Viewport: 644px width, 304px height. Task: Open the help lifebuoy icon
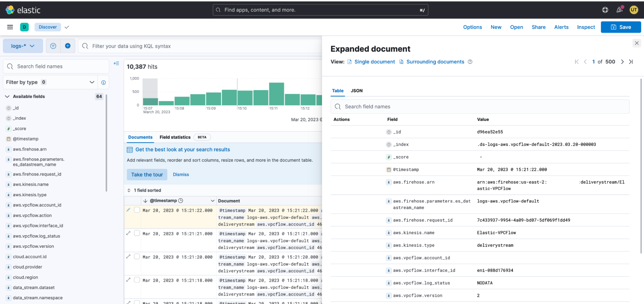pyautogui.click(x=605, y=10)
